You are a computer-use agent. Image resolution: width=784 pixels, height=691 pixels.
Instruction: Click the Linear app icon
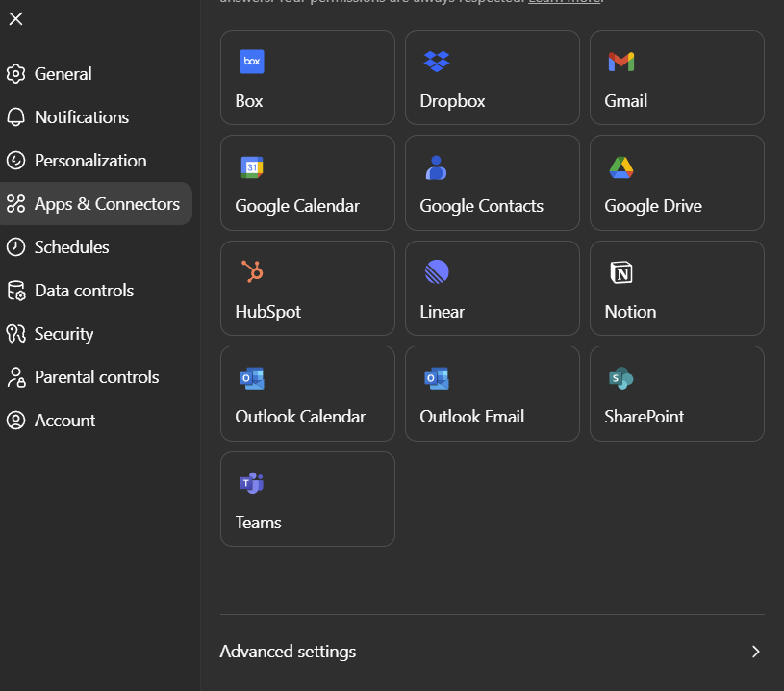point(437,272)
